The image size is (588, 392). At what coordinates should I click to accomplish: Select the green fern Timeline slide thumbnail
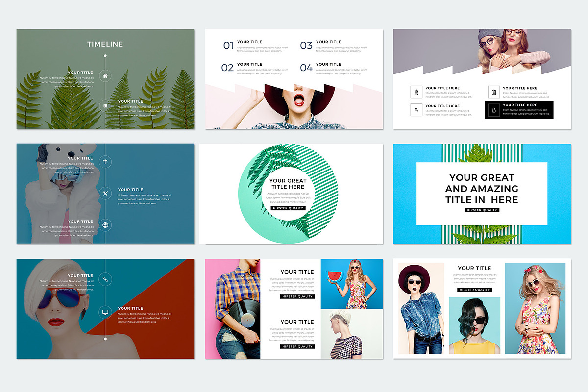pos(105,79)
